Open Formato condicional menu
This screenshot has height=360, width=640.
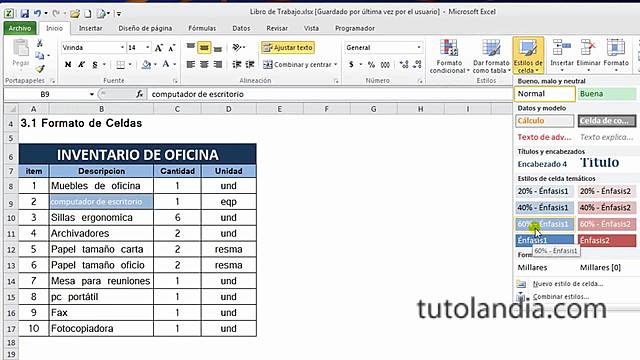point(449,57)
